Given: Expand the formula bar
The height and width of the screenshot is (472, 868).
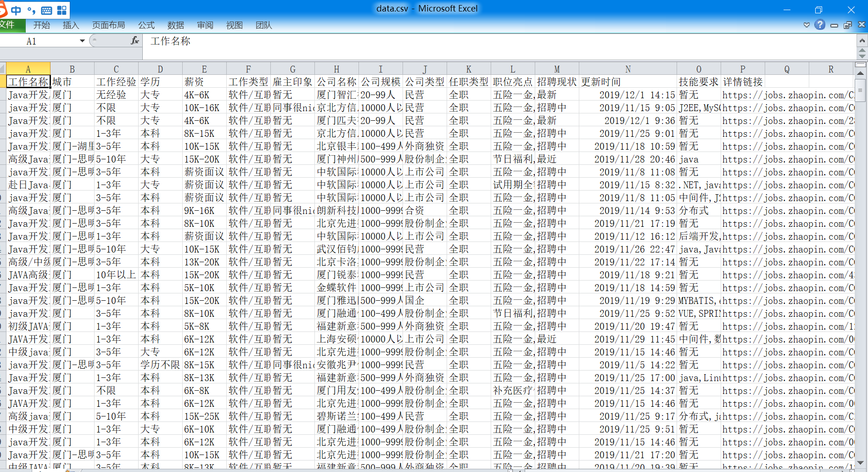Looking at the screenshot, I should 862,41.
